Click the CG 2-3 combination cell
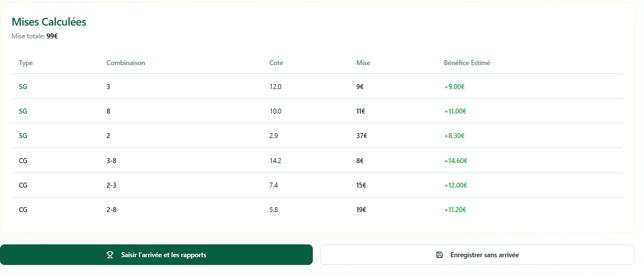 point(111,185)
